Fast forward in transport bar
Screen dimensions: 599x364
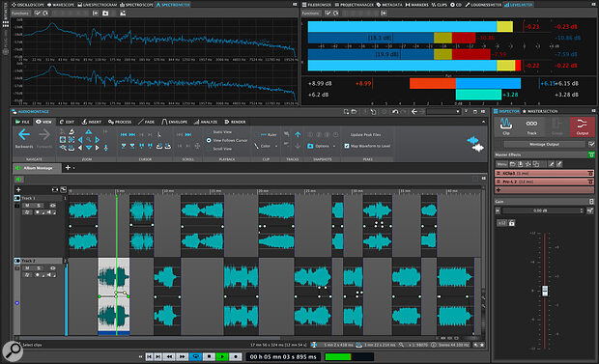coord(183,356)
